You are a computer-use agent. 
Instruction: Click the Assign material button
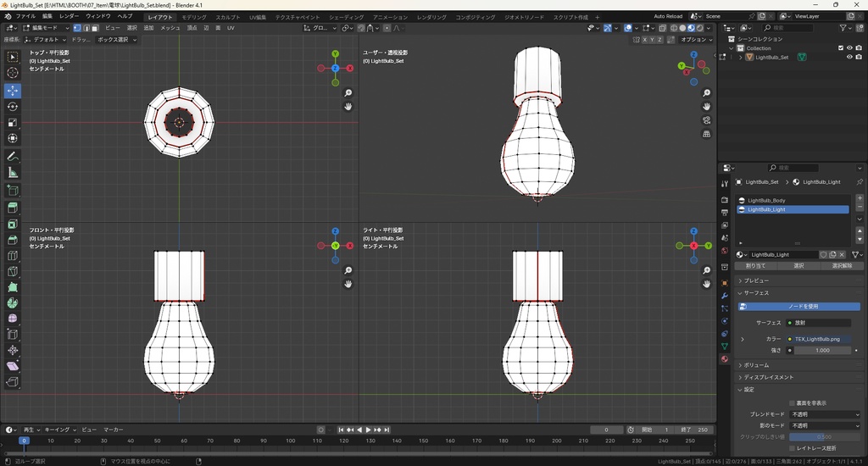755,266
